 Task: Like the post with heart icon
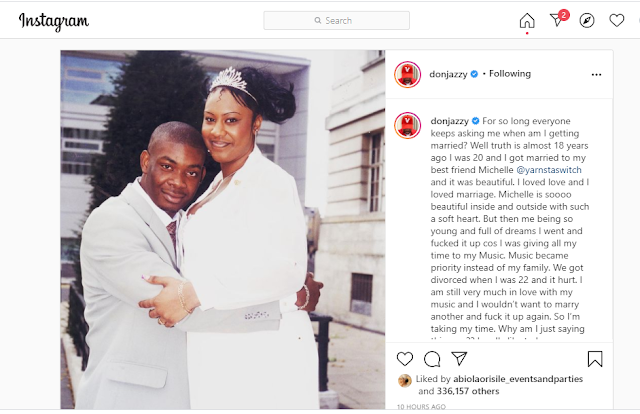[x=405, y=359]
